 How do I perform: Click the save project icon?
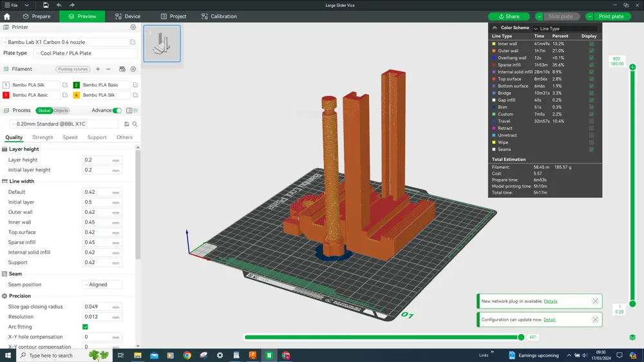pyautogui.click(x=45, y=5)
